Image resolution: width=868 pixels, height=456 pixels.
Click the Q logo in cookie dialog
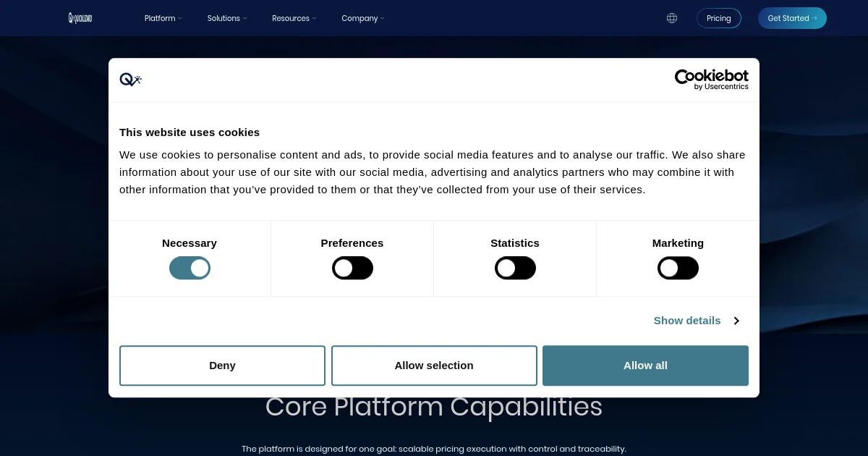[130, 80]
